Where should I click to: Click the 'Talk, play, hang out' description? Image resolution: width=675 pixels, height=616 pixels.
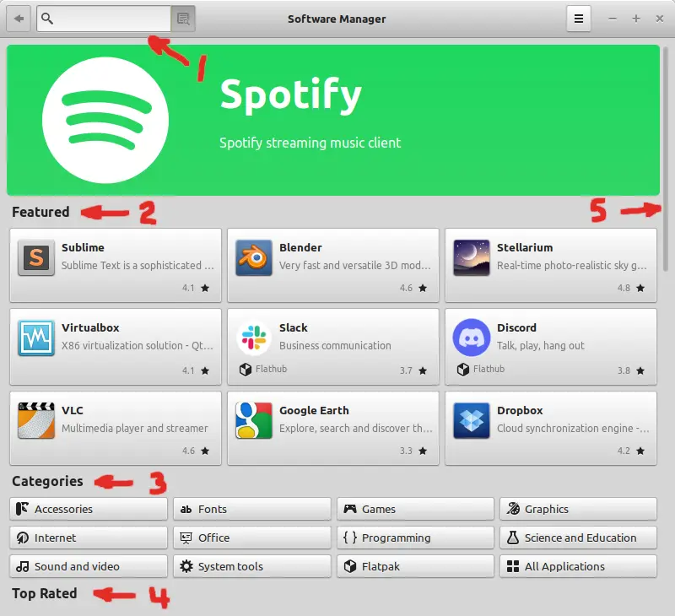[x=541, y=346]
